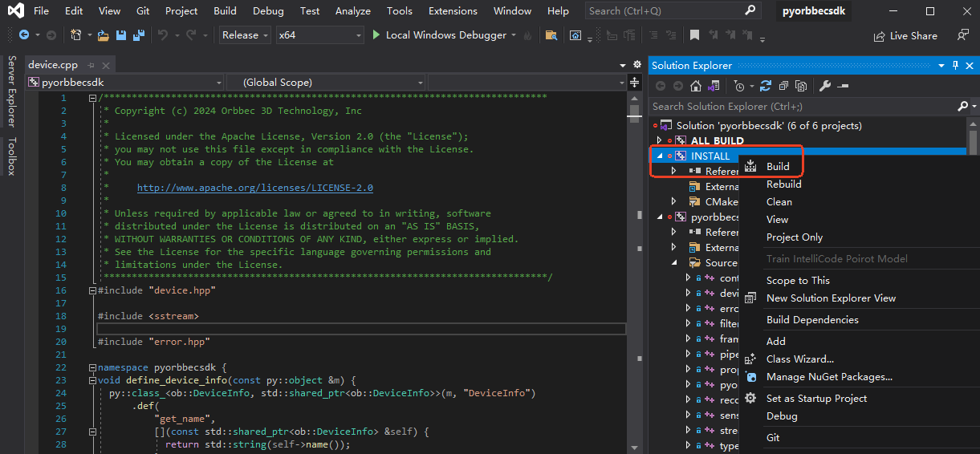Click the Search Solution Explorer input field

803,106
